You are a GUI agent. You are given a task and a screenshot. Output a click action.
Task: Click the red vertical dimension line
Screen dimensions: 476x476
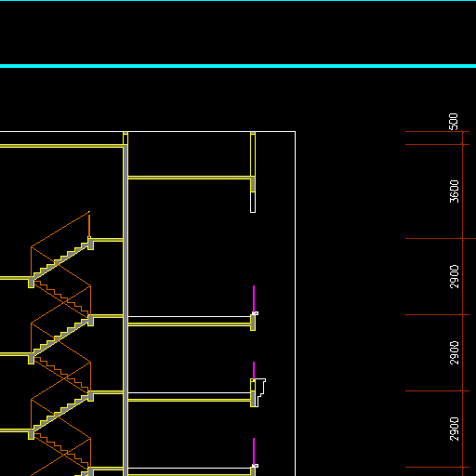tap(462, 304)
